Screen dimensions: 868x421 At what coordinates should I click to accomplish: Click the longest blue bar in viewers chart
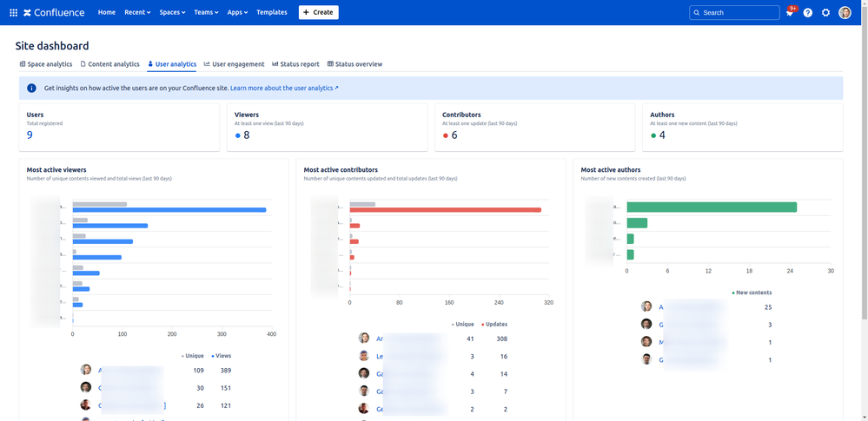pyautogui.click(x=169, y=209)
